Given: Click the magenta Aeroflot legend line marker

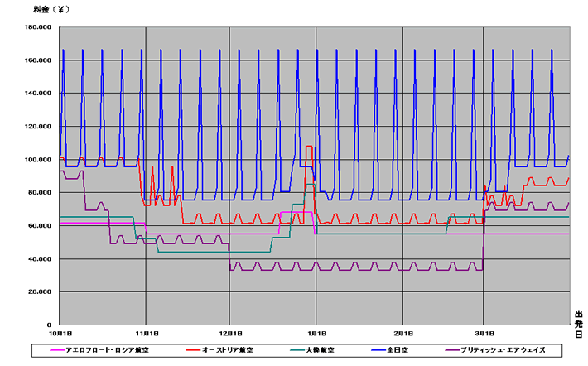Looking at the screenshot, I should coord(57,350).
